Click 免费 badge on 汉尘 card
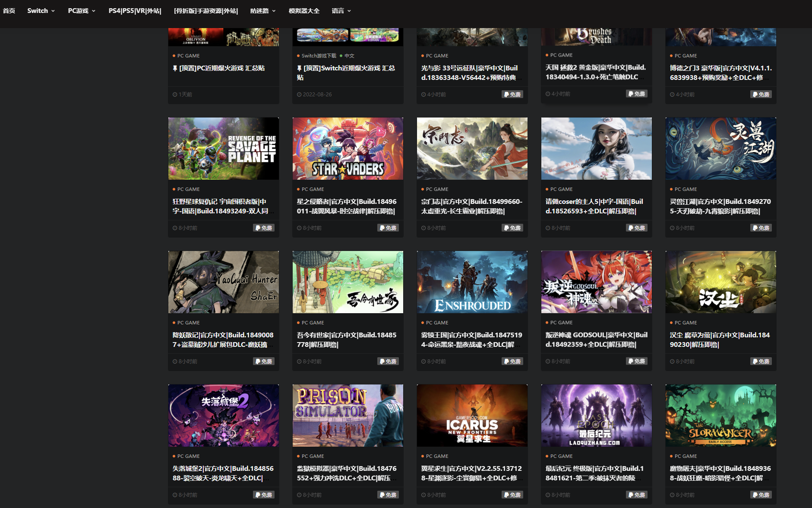The height and width of the screenshot is (508, 812). point(761,361)
